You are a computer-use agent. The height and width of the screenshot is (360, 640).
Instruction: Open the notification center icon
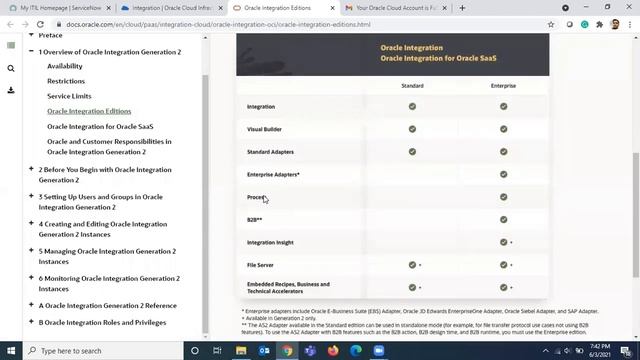(x=626, y=351)
